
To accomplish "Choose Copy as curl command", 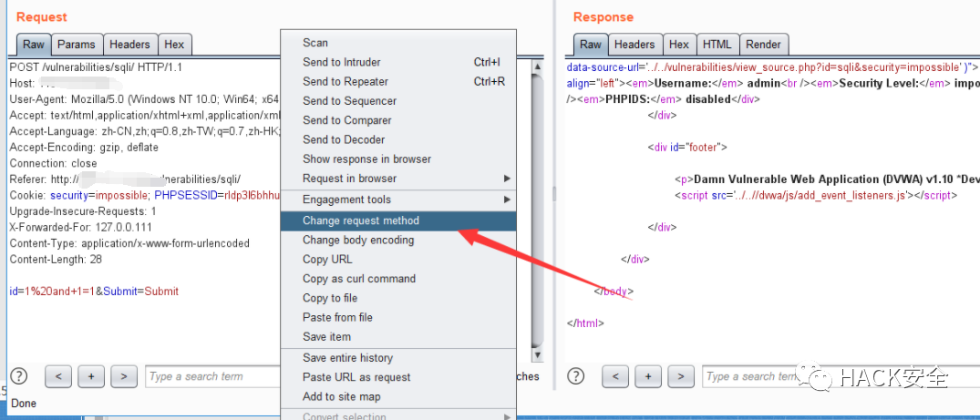I will coord(398,279).
